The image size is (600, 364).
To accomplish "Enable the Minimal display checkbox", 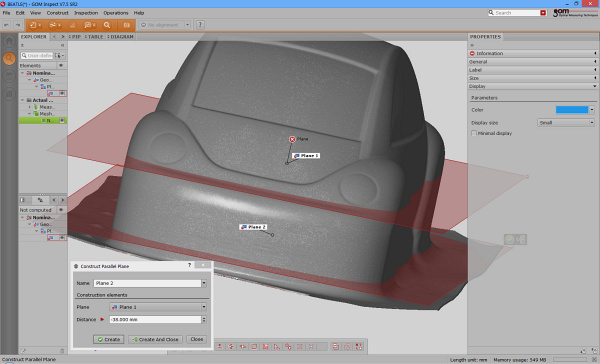I will 474,133.
